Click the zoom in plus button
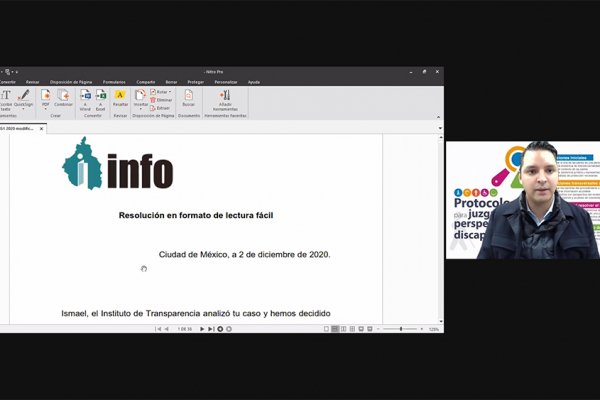 (422, 329)
